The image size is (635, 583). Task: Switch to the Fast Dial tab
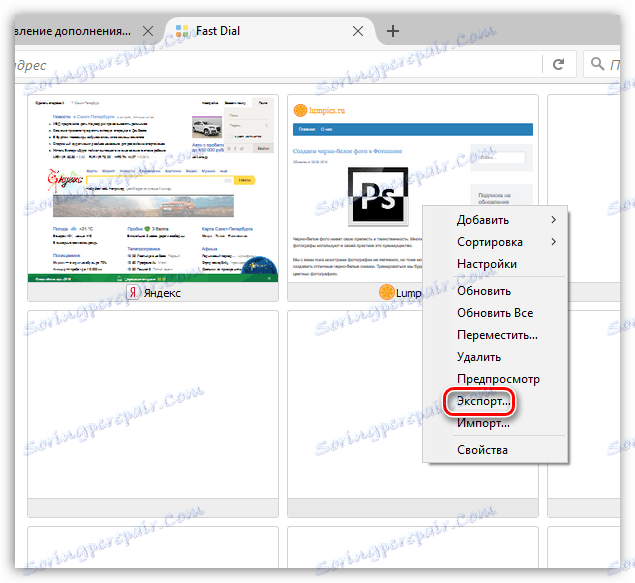(x=270, y=31)
